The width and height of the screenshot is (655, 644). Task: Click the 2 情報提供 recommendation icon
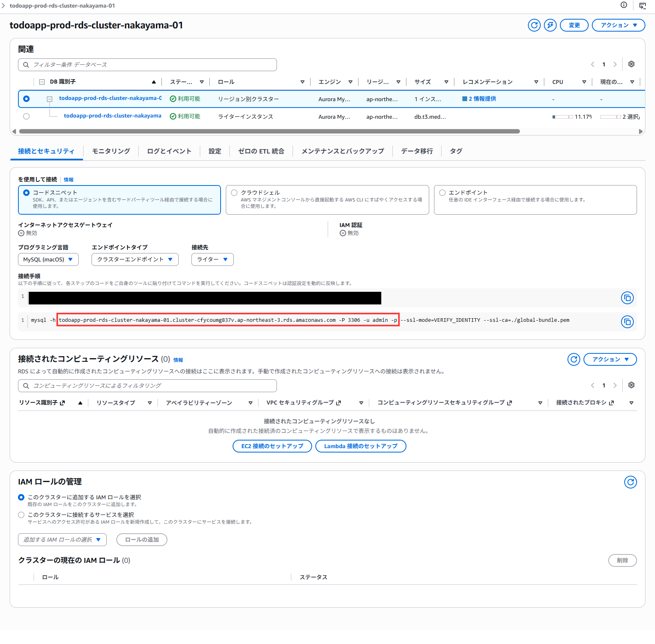(465, 99)
